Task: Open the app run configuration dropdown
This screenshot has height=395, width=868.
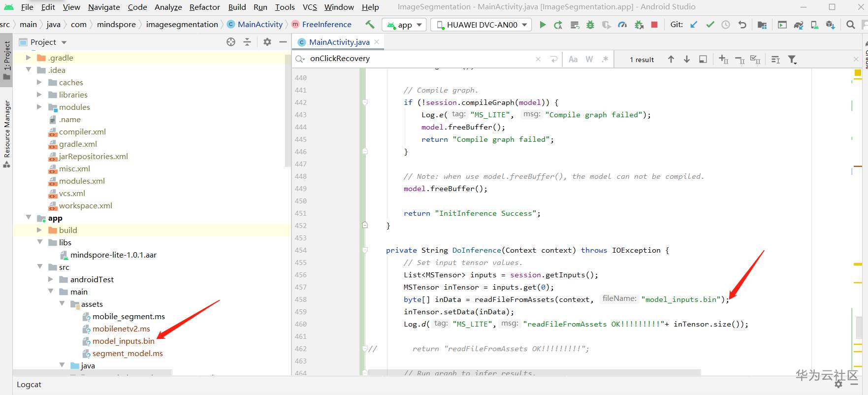Action: (404, 25)
